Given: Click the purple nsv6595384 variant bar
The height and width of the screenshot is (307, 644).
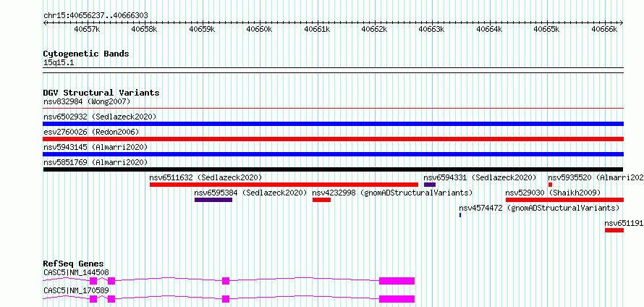Looking at the screenshot, I should (x=213, y=200).
